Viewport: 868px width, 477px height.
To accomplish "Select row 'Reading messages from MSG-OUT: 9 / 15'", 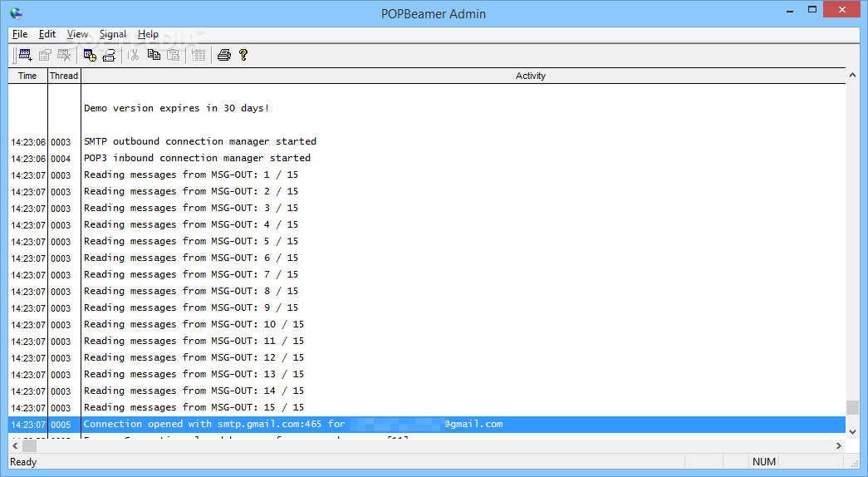I will coord(427,308).
